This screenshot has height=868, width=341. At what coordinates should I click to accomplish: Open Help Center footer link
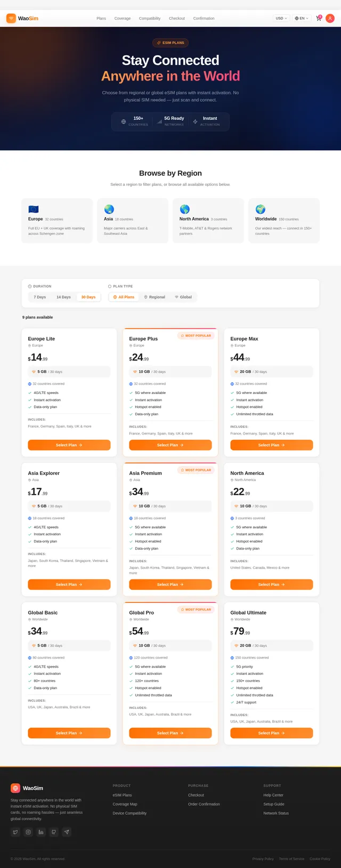pyautogui.click(x=273, y=795)
